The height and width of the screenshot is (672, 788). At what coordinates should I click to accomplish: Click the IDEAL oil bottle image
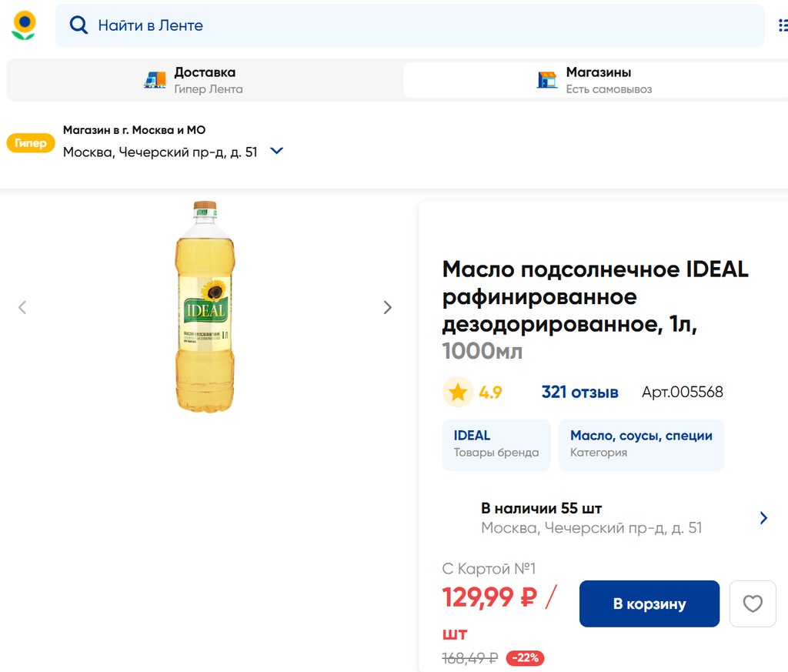coord(205,306)
